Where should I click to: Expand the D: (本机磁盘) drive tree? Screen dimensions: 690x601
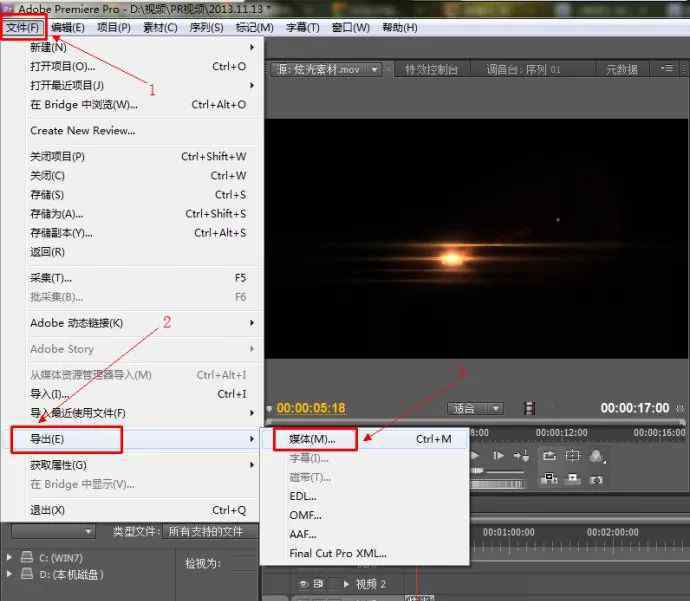pyautogui.click(x=9, y=574)
